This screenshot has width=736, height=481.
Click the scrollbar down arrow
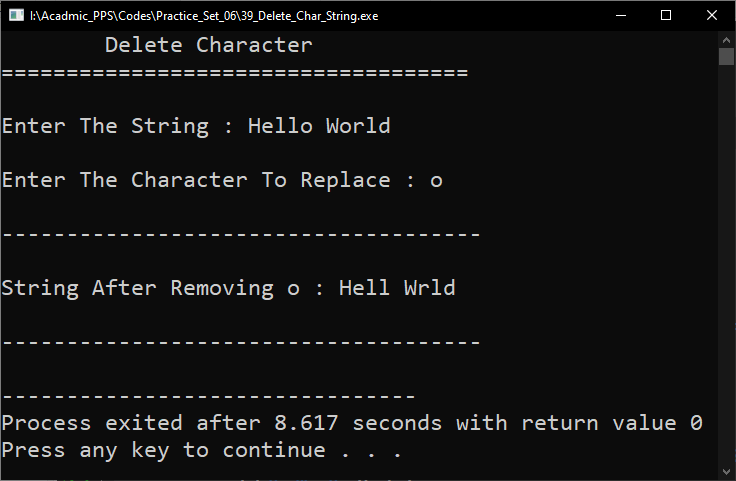727,470
